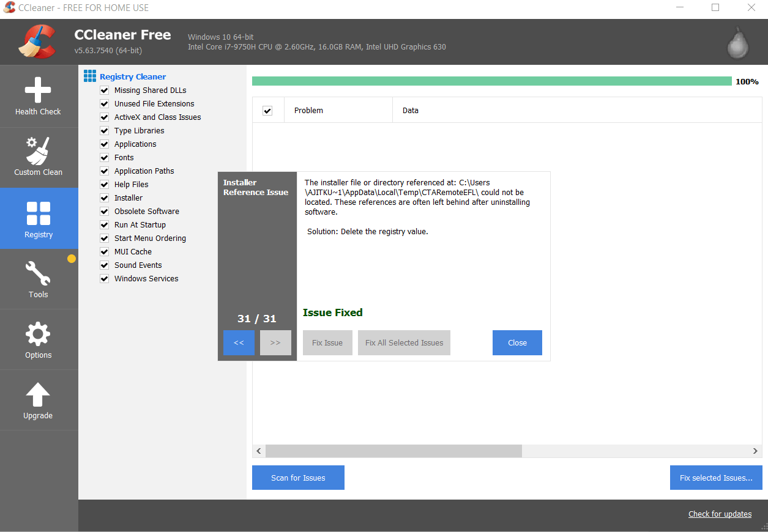The height and width of the screenshot is (532, 768).
Task: Uncheck Unused File Extensions
Action: pos(105,104)
